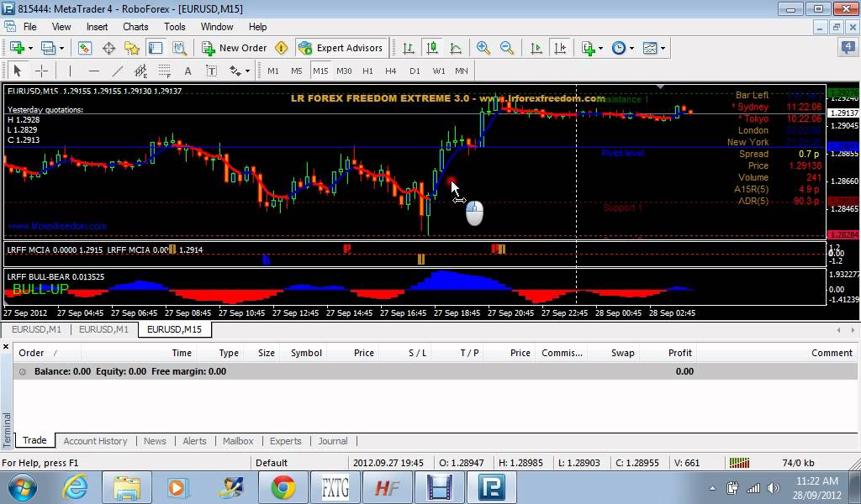Screen dimensions: 861x504
Task: Select the Equidistant Channel tool
Action: [x=141, y=71]
